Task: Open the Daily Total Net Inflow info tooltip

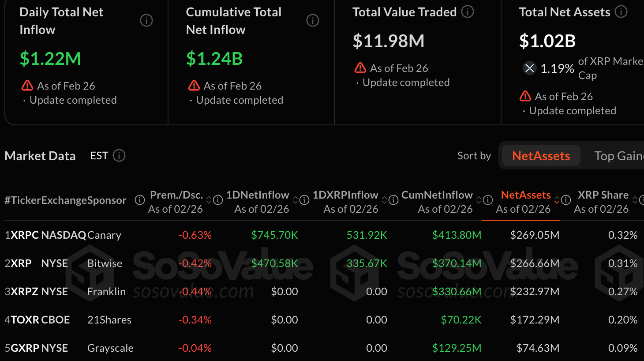Action: (146, 20)
